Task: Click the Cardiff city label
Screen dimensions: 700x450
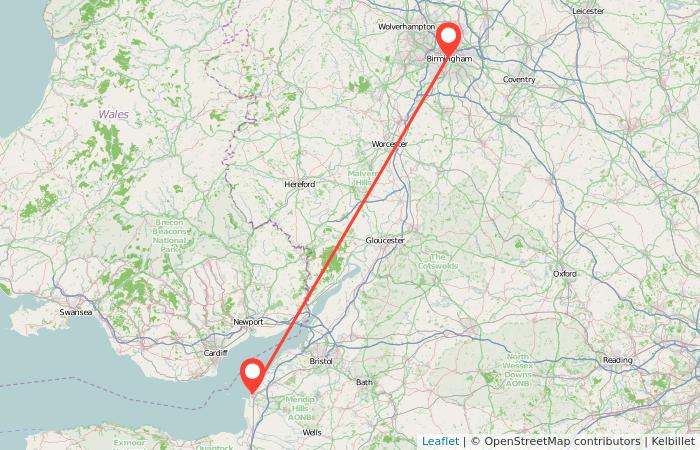Action: click(x=216, y=353)
